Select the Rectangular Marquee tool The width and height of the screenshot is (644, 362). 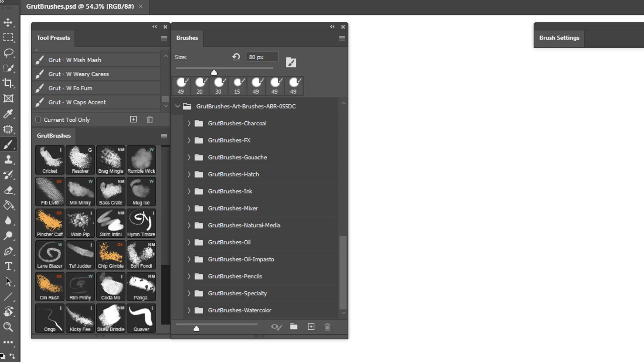8,37
